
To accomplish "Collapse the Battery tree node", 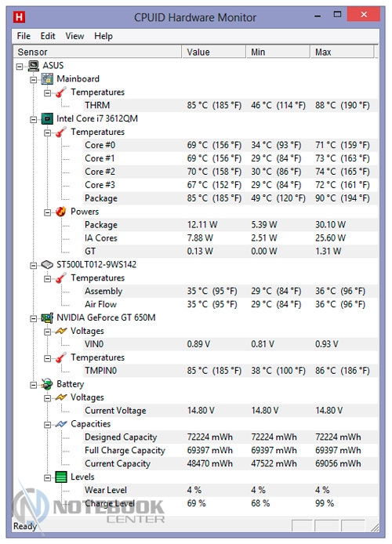I will tap(33, 385).
